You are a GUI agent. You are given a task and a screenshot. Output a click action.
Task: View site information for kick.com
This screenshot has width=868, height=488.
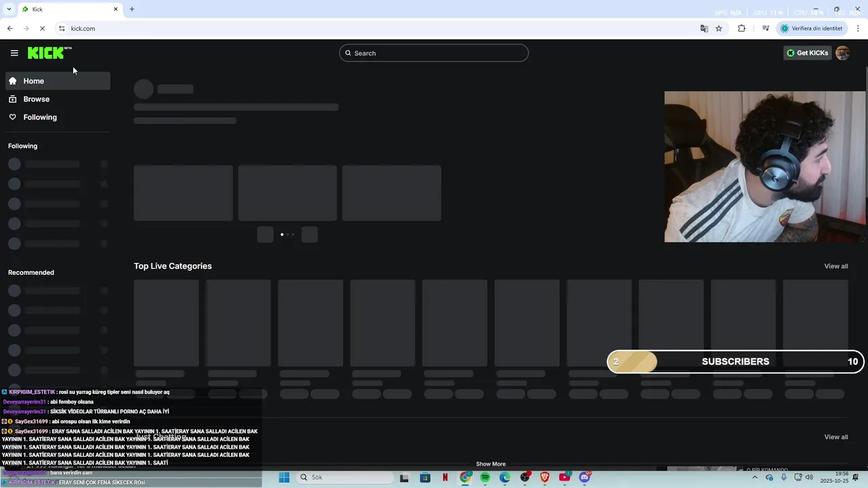(x=62, y=28)
